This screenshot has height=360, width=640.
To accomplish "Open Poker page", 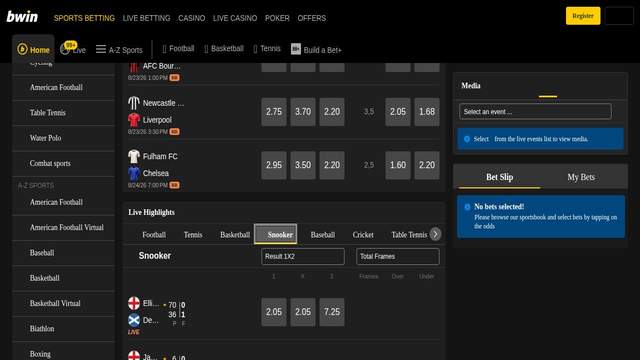I will coord(277,18).
